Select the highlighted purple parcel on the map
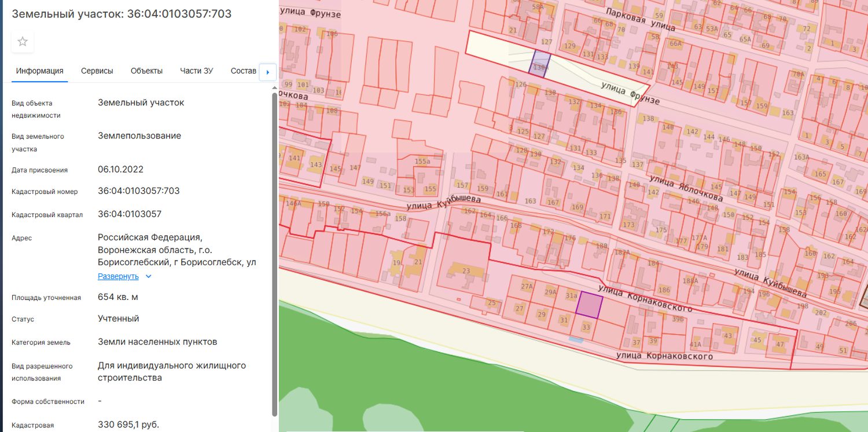Viewport: 868px width, 432px height. [x=589, y=305]
